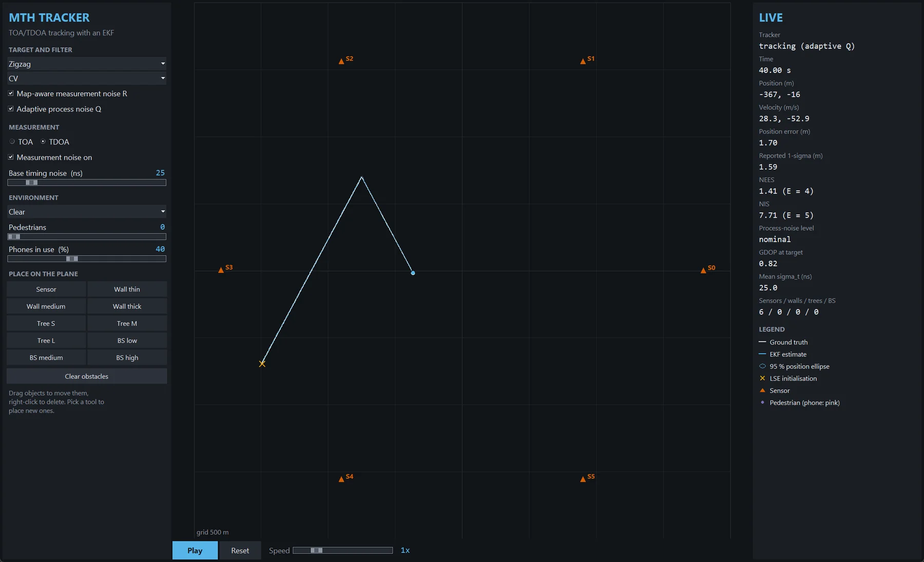Click the blue EKF estimate dot

point(413,273)
